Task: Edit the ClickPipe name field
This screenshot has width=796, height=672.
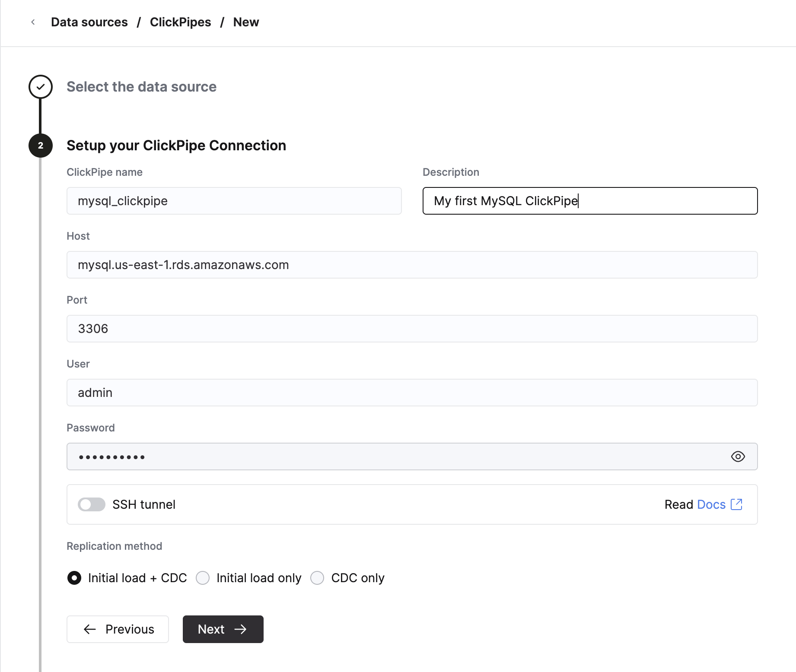Action: (234, 201)
